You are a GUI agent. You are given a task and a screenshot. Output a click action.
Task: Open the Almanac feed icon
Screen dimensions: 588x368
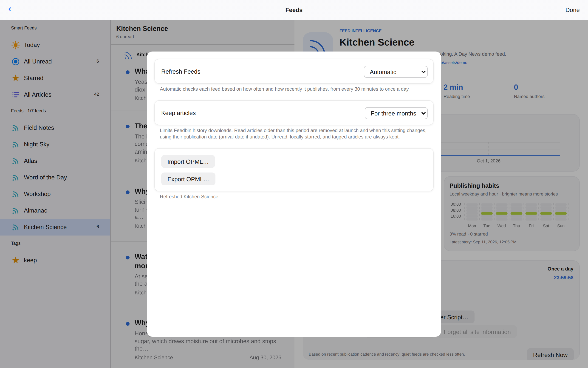coord(16,210)
